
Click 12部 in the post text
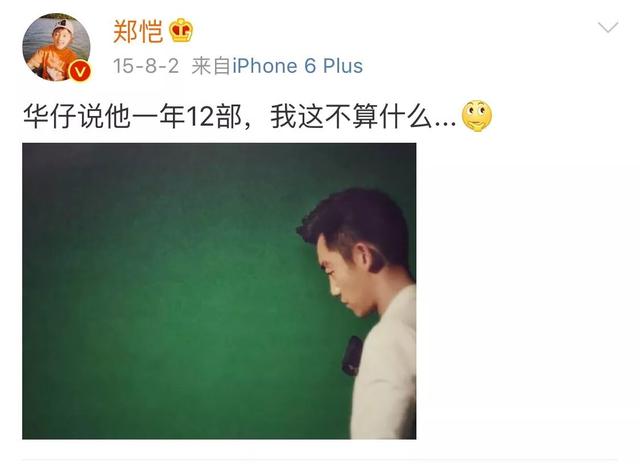(214, 117)
